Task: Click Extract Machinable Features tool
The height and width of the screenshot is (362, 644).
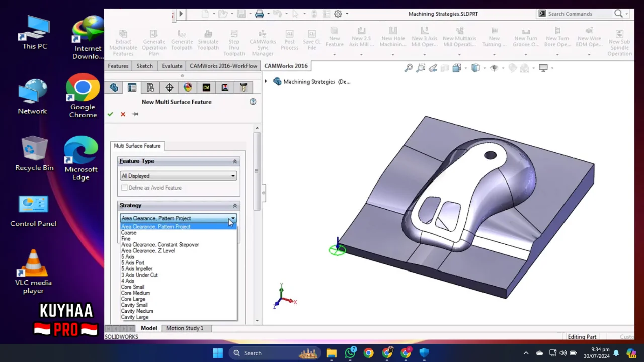Action: pos(123,41)
